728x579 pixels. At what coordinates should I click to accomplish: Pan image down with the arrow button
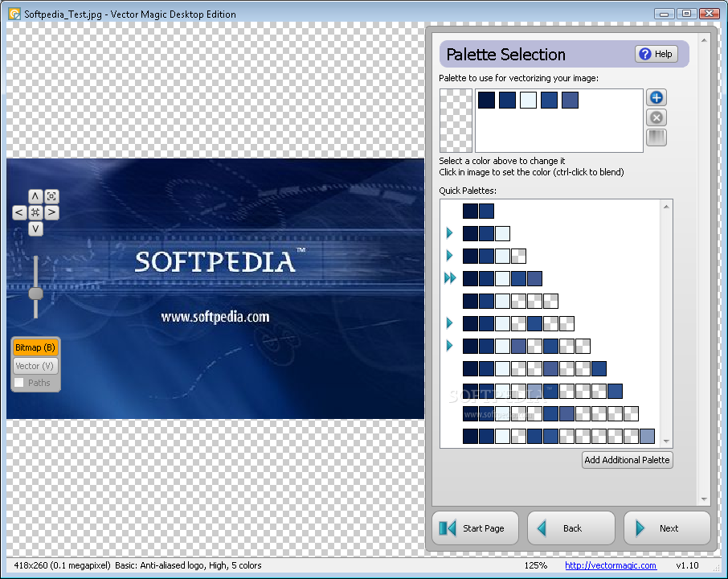pos(35,229)
